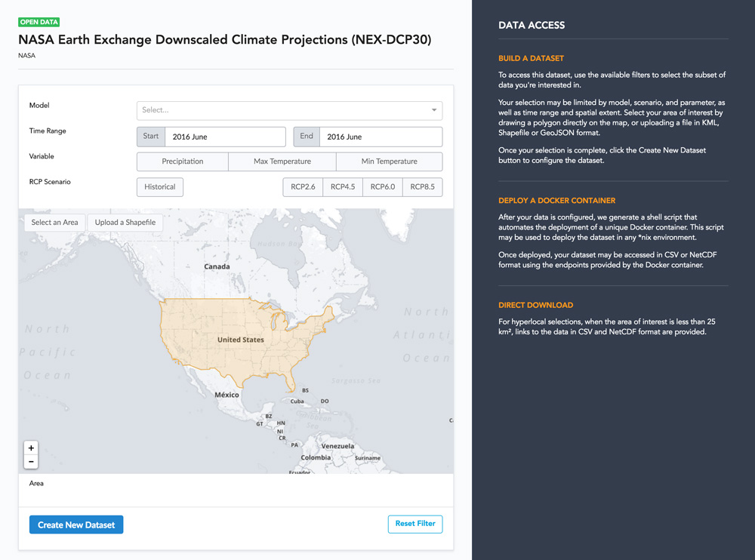
Task: Click the Reset Filter button
Action: [x=415, y=524]
